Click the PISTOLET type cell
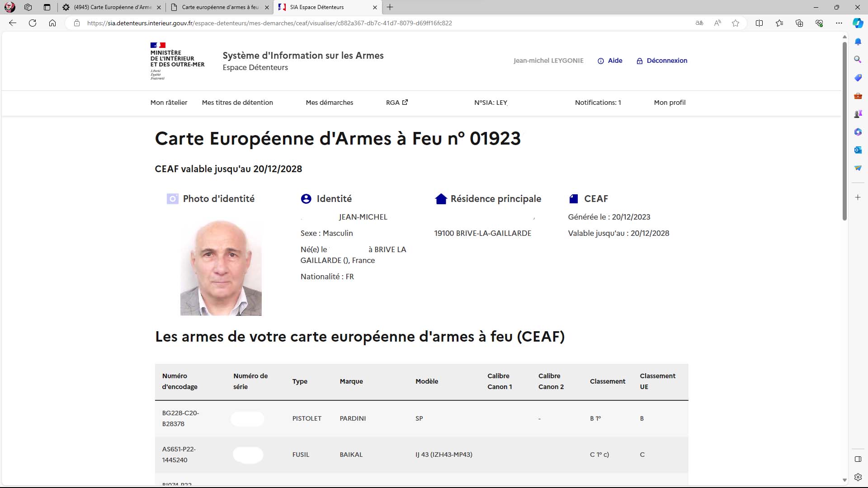The height and width of the screenshot is (488, 868). (307, 418)
